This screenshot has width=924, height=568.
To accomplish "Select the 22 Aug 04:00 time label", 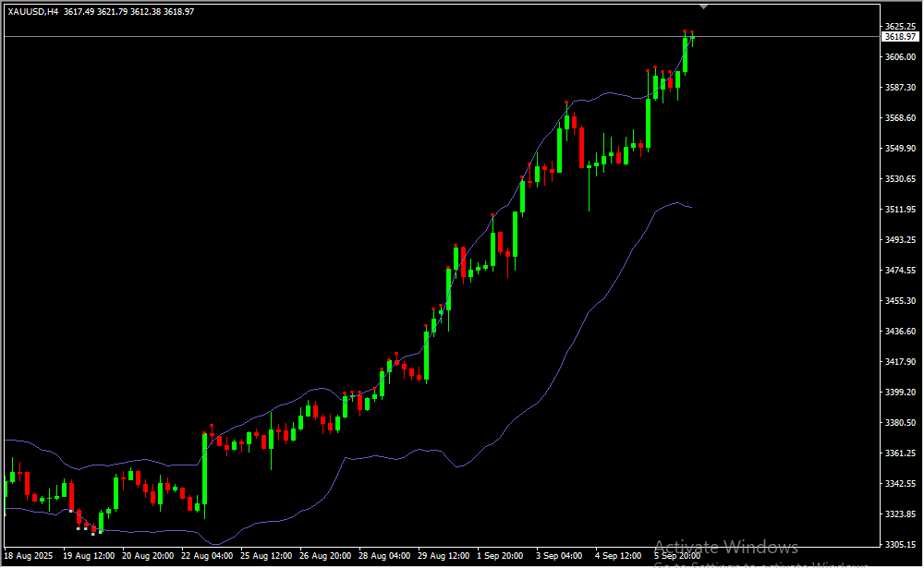I will tap(207, 556).
